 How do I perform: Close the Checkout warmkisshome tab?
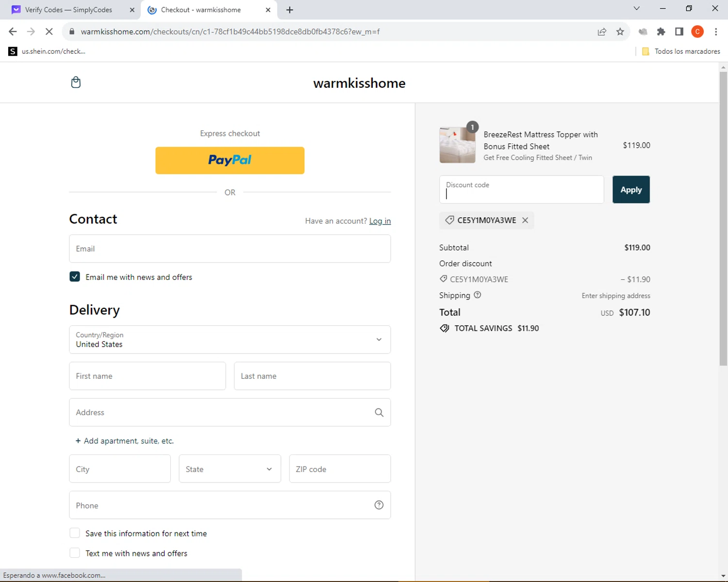268,10
